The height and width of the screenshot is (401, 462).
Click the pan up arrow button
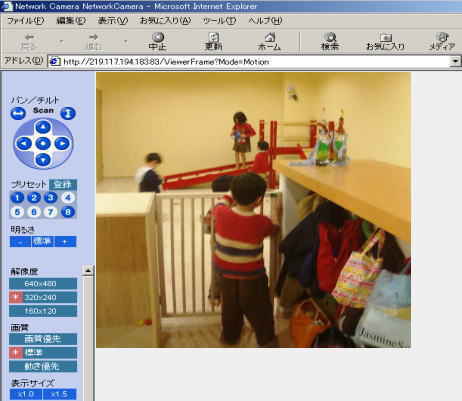coord(43,127)
